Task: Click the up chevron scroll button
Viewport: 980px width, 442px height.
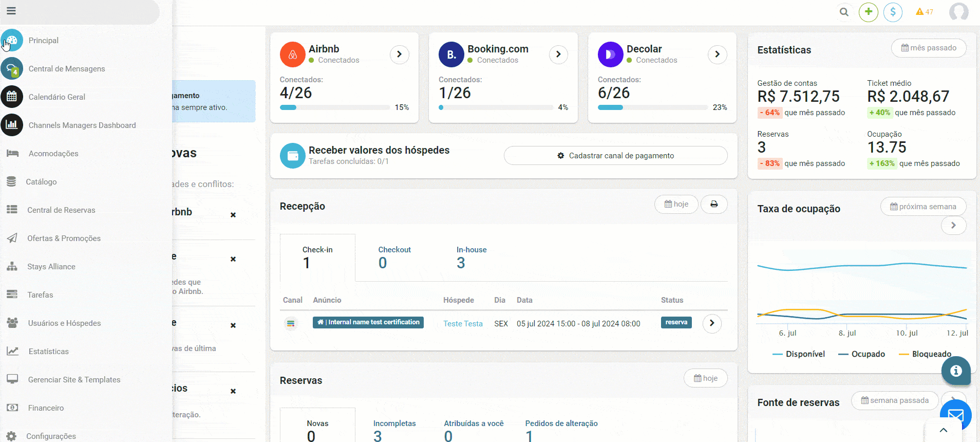Action: (944, 430)
